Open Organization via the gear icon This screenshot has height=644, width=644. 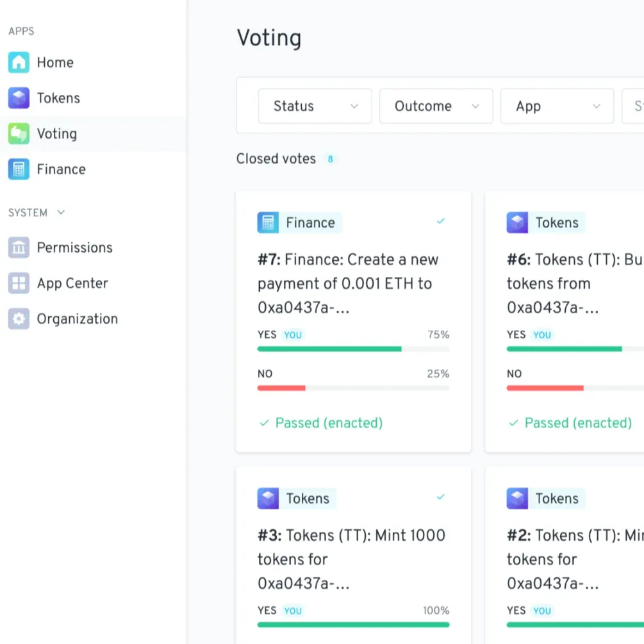point(19,319)
